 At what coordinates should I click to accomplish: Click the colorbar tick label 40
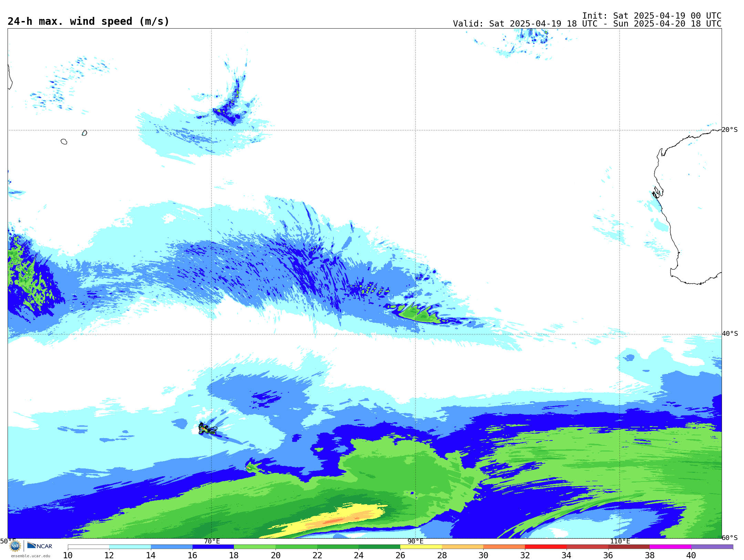pos(691,555)
